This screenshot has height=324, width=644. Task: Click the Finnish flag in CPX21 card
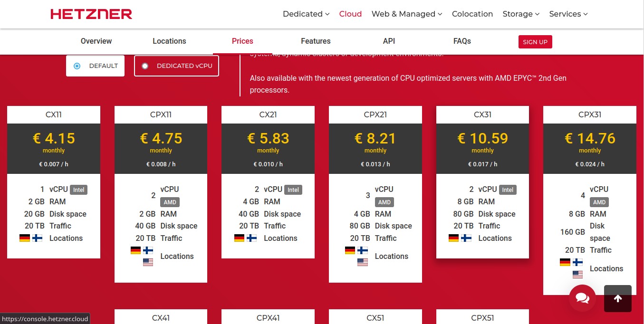point(363,250)
